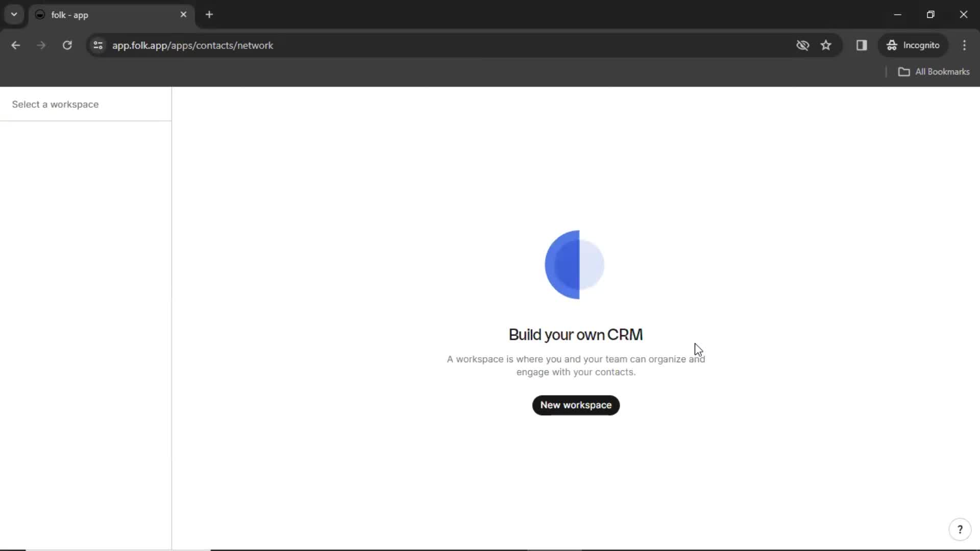Click the address bar URL
The image size is (980, 551).
click(x=193, y=45)
